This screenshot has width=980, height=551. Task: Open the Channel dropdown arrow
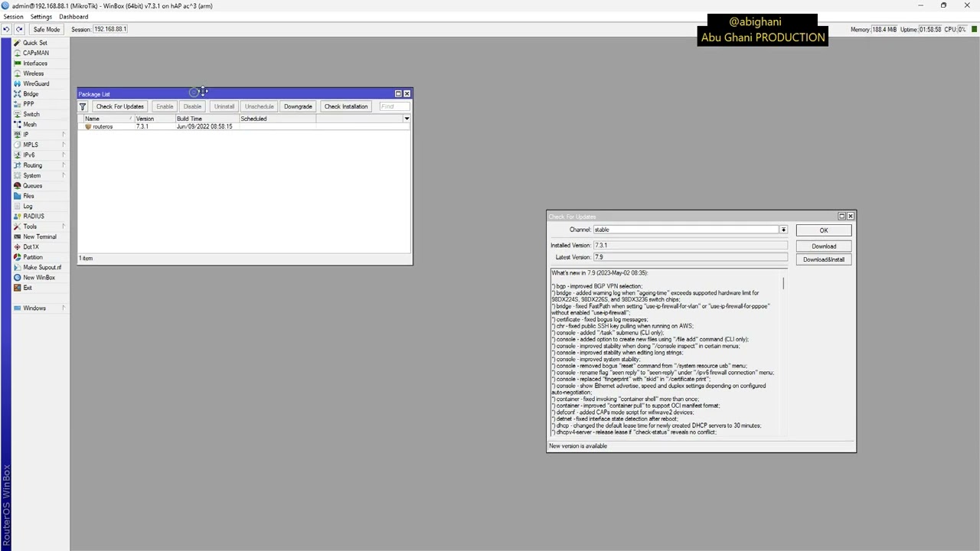(x=783, y=230)
